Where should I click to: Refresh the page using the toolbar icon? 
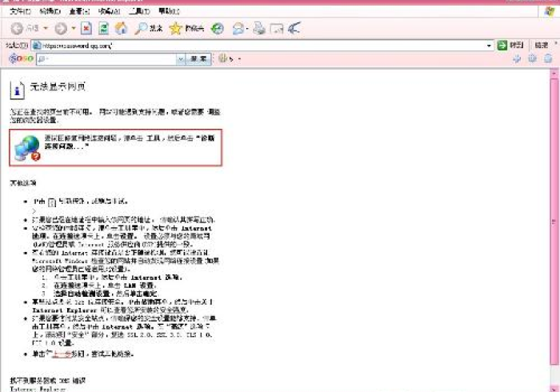pos(103,29)
